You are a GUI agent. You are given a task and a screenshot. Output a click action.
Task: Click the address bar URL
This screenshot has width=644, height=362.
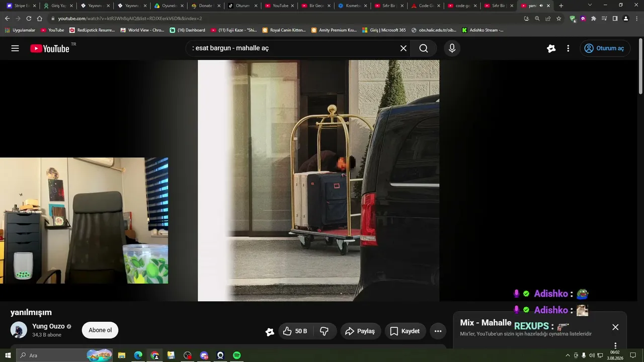(130, 19)
